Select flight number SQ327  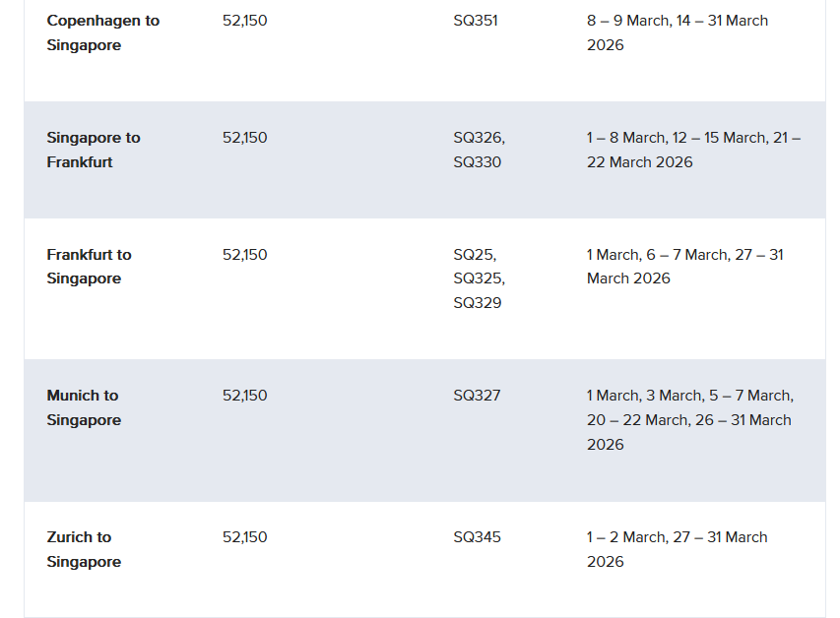pos(477,396)
